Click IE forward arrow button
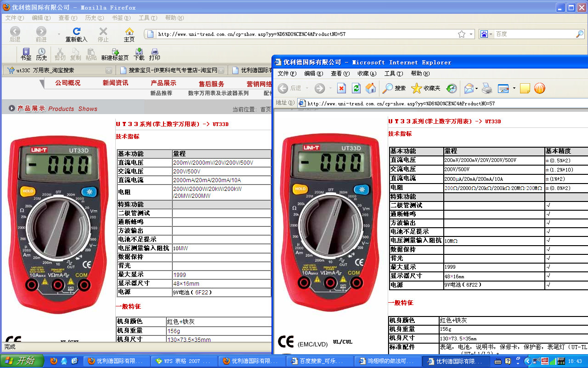588x368 pixels. coord(320,88)
